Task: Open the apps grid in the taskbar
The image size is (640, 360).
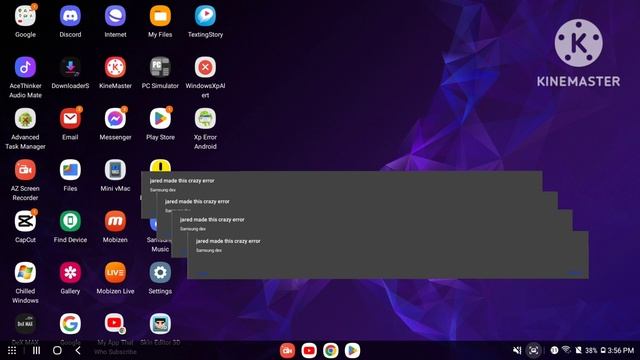Action: point(12,351)
